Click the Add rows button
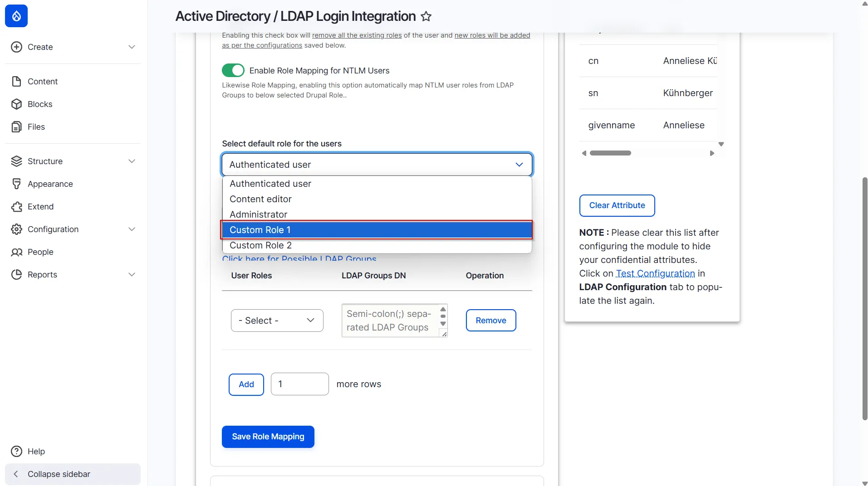 (246, 384)
